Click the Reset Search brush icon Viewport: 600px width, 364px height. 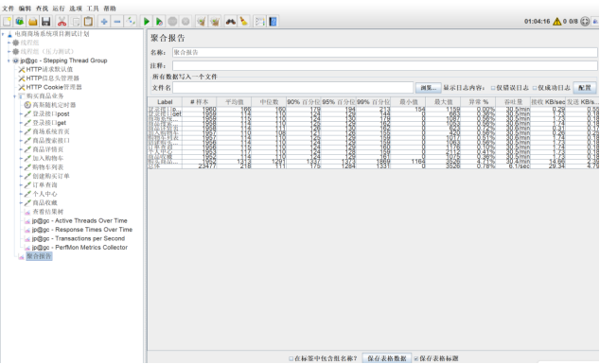pos(244,22)
